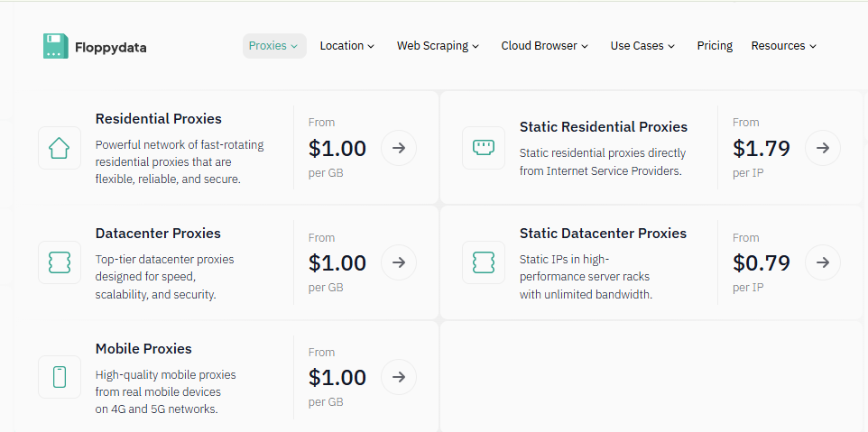
Task: Expand the Resources dropdown menu
Action: click(784, 46)
